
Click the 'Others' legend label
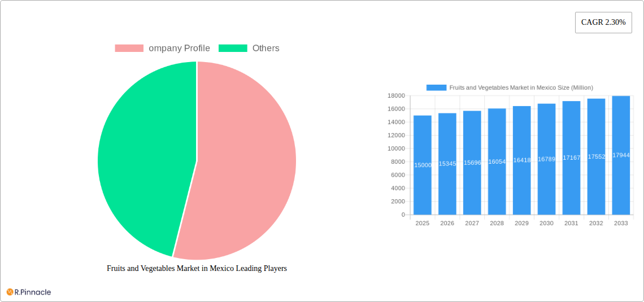(266, 49)
